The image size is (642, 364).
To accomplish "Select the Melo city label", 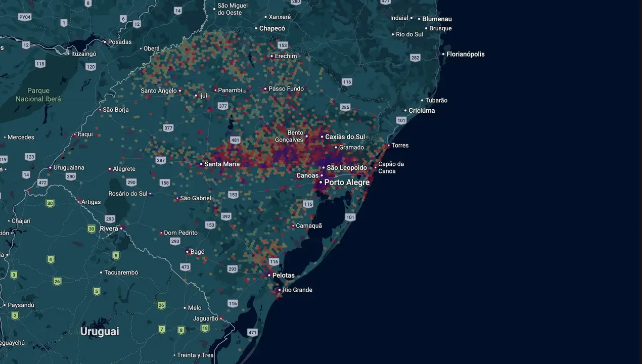I will 195,307.
